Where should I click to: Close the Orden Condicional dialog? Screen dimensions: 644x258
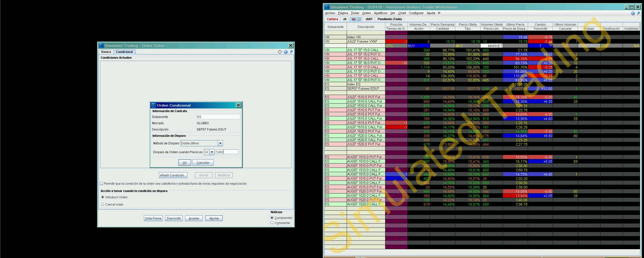point(238,105)
